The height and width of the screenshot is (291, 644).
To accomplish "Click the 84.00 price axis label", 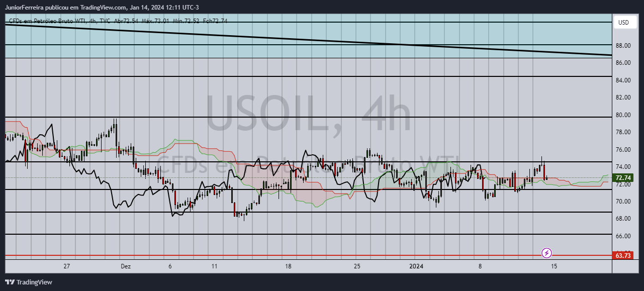I will click(623, 80).
